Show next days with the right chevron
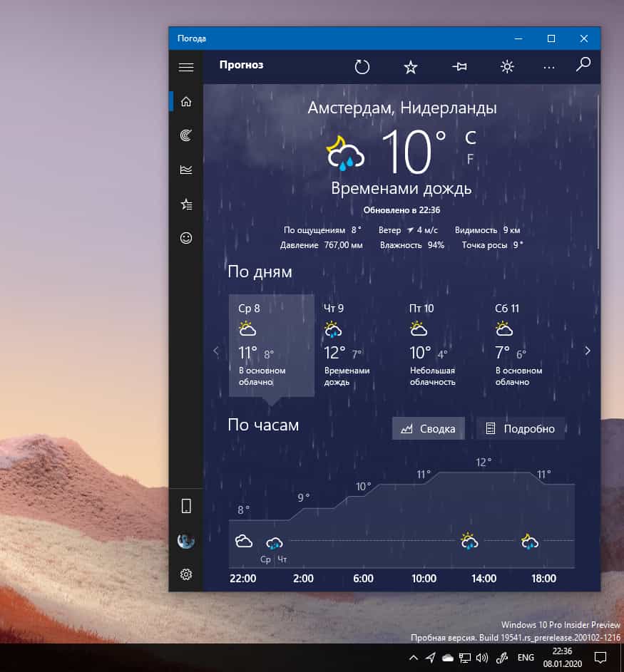The width and height of the screenshot is (624, 672). pyautogui.click(x=588, y=351)
